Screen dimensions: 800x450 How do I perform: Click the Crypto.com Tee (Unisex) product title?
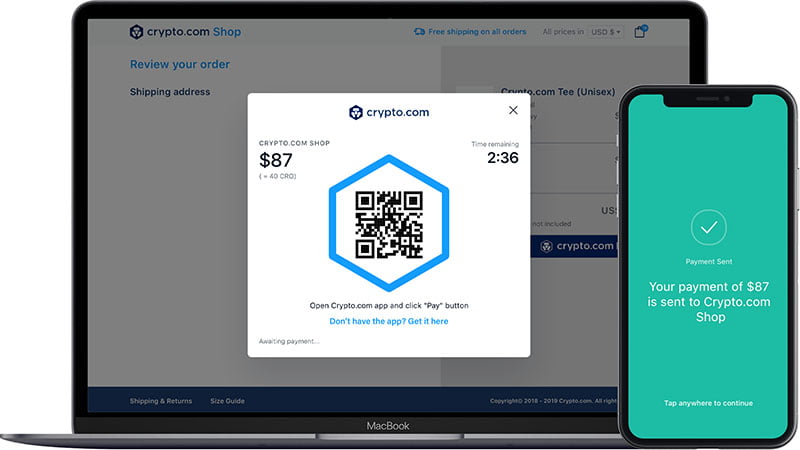click(x=558, y=92)
